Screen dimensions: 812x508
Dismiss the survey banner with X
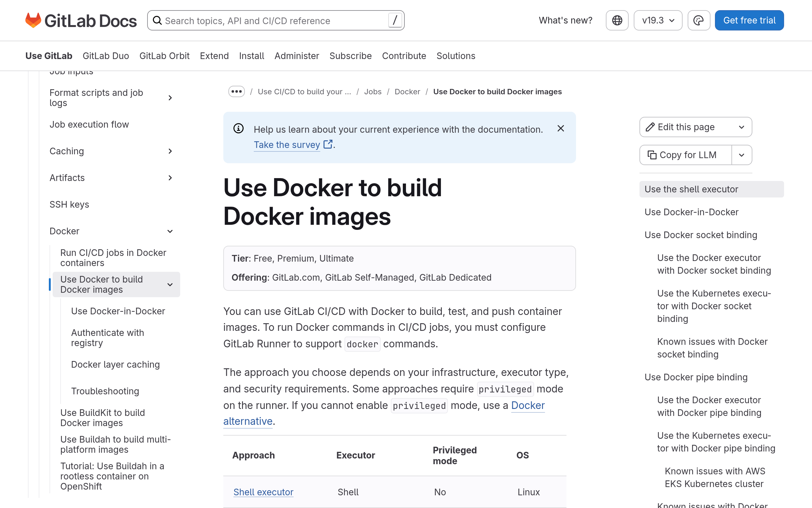[561, 128]
